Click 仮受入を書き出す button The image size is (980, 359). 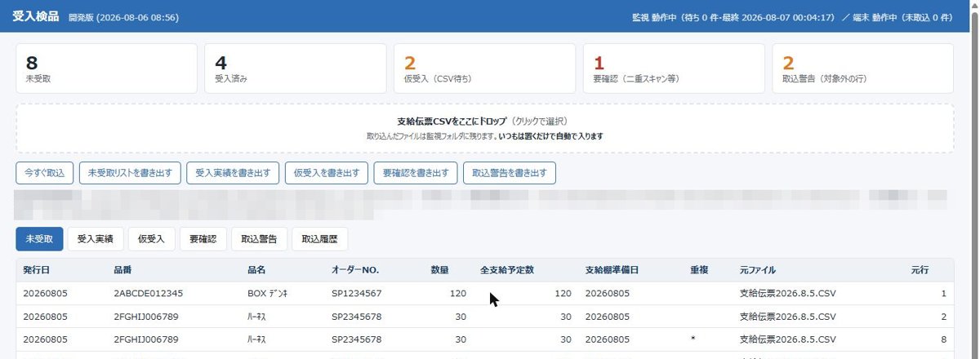point(326,173)
